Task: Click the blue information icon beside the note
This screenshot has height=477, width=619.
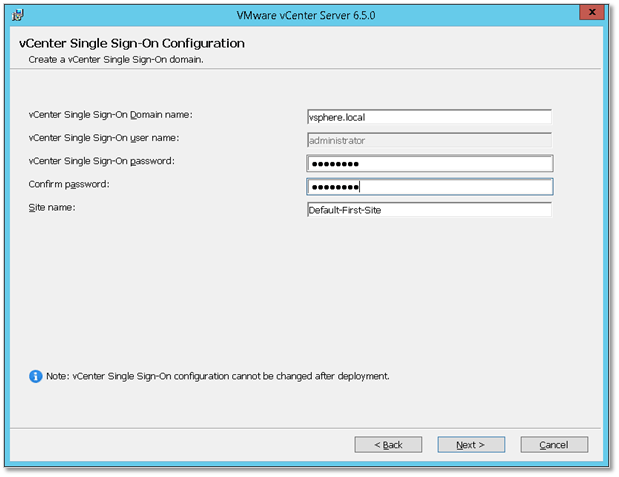Action: coord(36,376)
